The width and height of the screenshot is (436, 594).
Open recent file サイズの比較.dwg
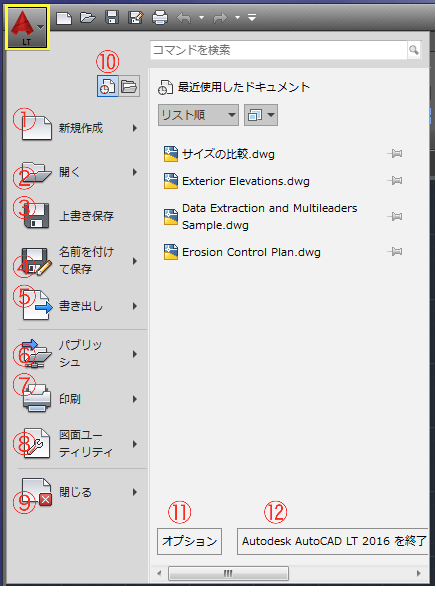(228, 154)
